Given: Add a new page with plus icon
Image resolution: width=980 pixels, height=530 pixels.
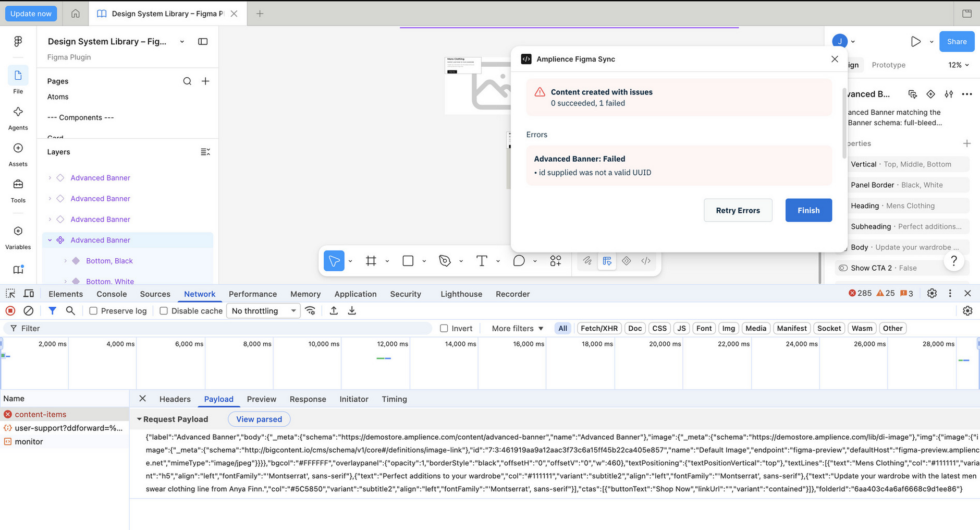Looking at the screenshot, I should 205,81.
